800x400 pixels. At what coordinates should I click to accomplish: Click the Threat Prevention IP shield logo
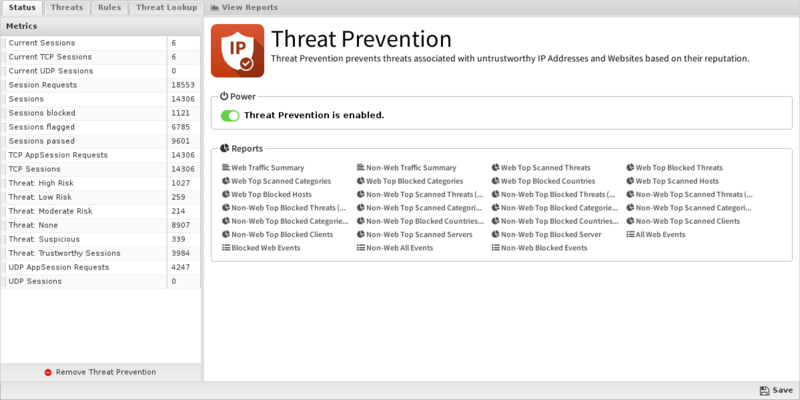[237, 51]
